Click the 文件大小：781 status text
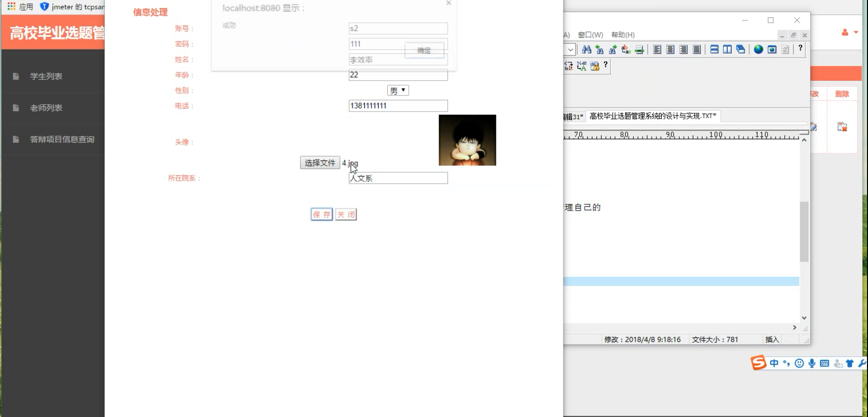Screen dimensions: 868x417 [715, 340]
